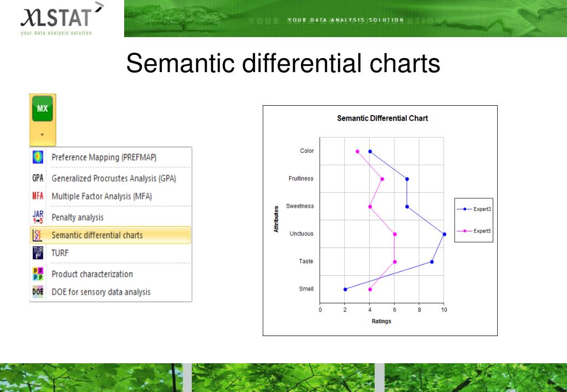
Task: Click the XLSTAT logo
Action: tap(62, 19)
